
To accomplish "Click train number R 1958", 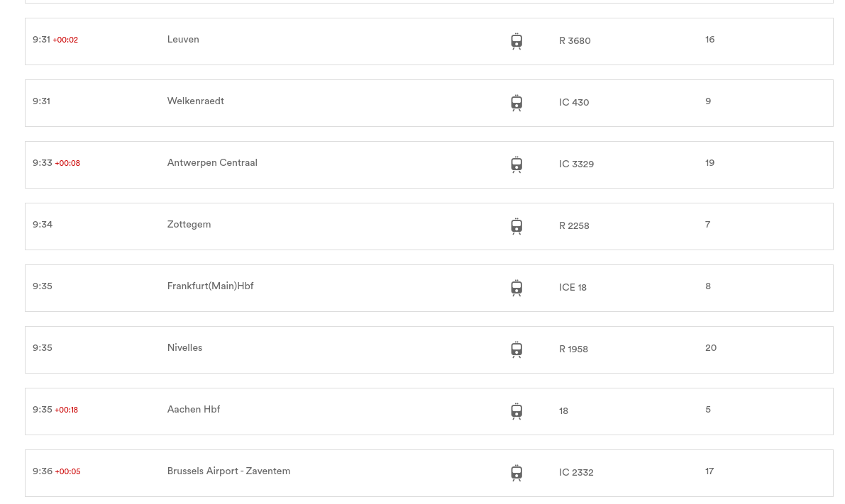I will (573, 349).
